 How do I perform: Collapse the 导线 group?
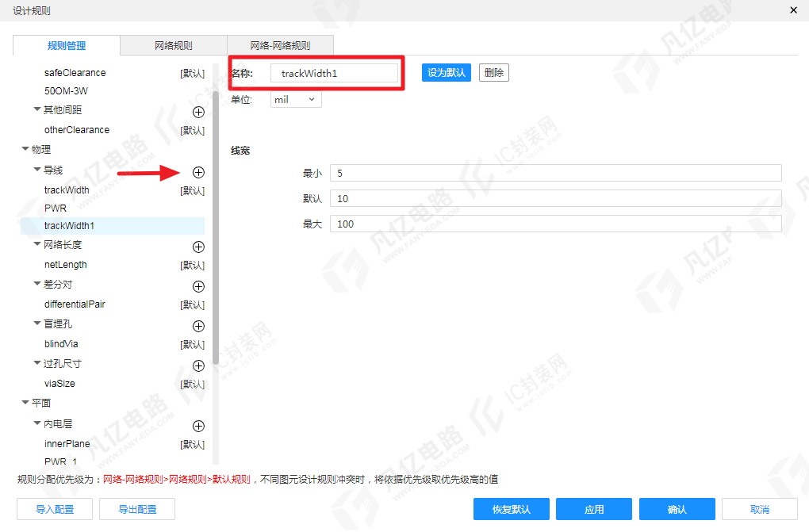pyautogui.click(x=37, y=169)
